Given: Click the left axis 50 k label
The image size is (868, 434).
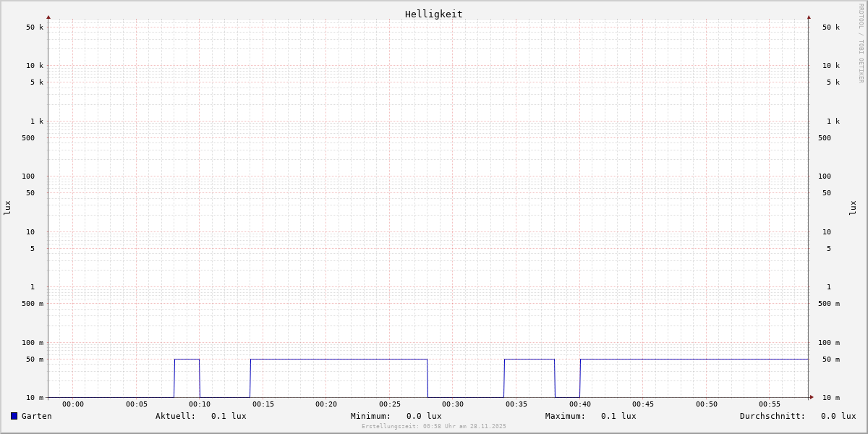Looking at the screenshot, I should click(35, 27).
